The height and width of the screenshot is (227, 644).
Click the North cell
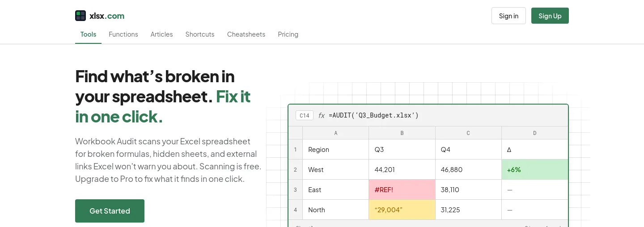pos(336,210)
